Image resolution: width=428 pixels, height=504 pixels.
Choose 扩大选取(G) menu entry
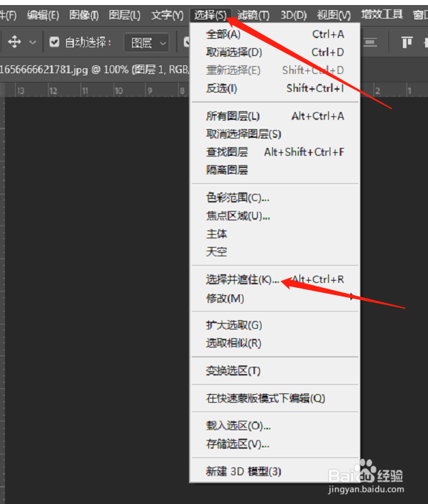point(275,325)
